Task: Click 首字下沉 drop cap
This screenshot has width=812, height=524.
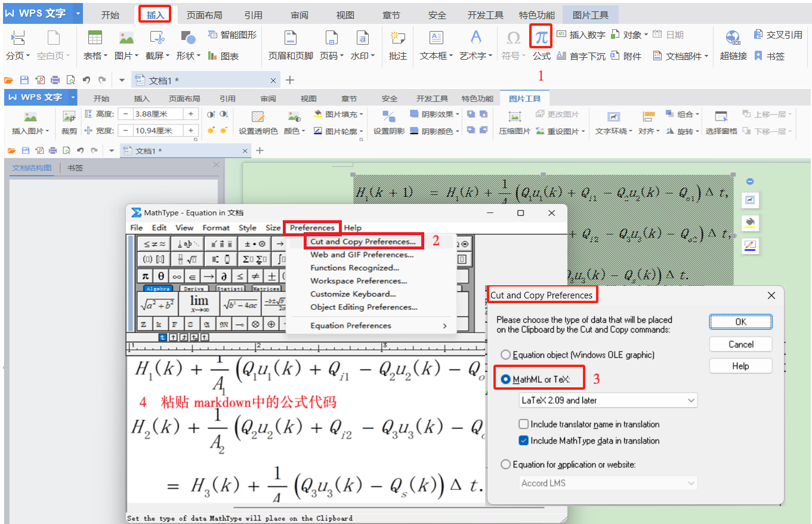Action: [x=581, y=56]
